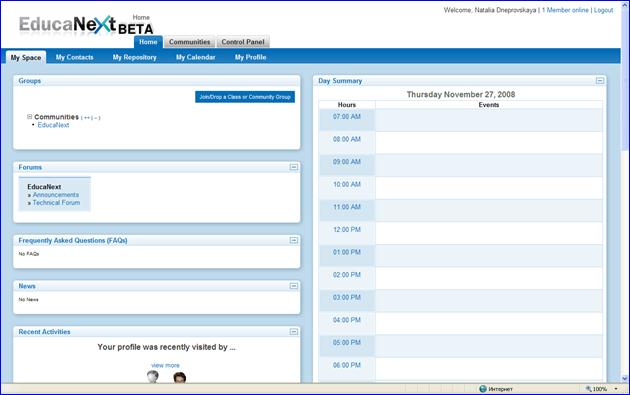This screenshot has width=630, height=395.
Task: Click the 02:00 PM hour cell
Action: [347, 278]
